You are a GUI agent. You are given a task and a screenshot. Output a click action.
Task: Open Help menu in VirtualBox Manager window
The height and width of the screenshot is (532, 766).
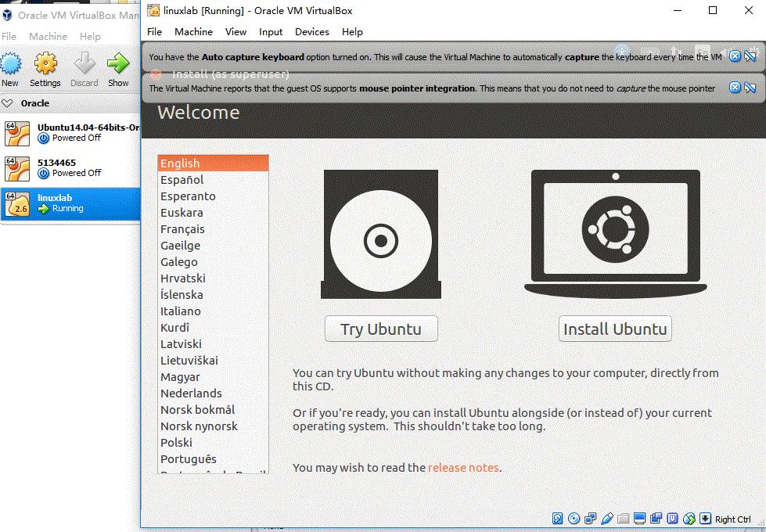(90, 37)
